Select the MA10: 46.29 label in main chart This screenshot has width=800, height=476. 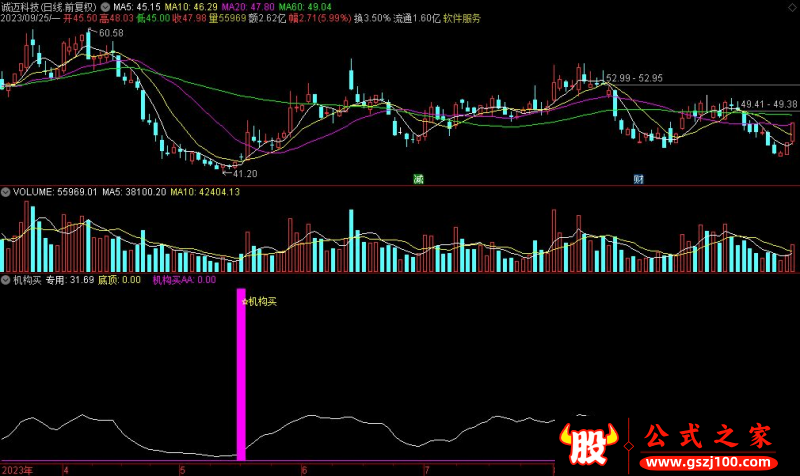pos(191,7)
